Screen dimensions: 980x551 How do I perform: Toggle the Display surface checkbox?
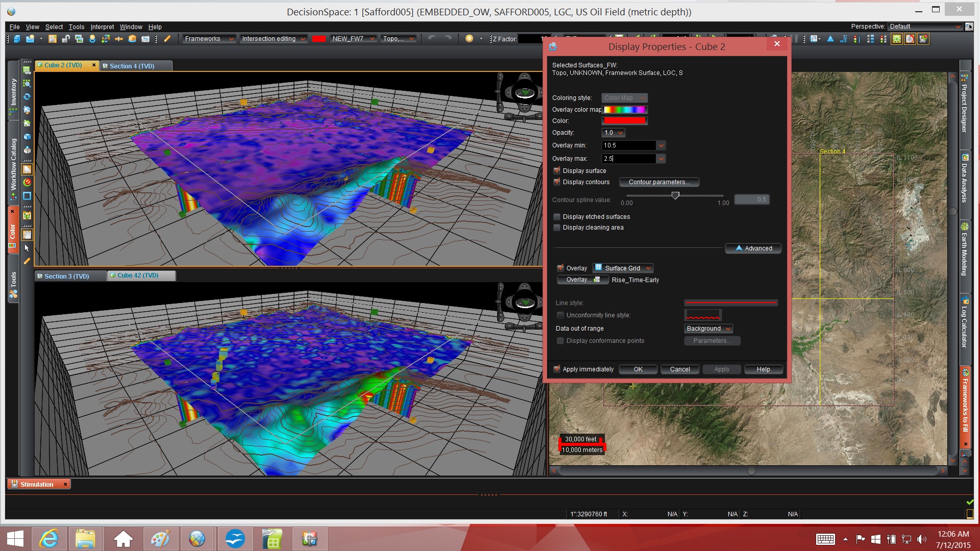tap(557, 171)
